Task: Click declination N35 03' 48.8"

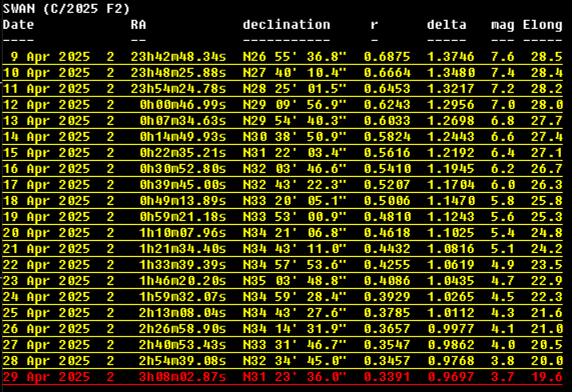Action: coord(294,281)
